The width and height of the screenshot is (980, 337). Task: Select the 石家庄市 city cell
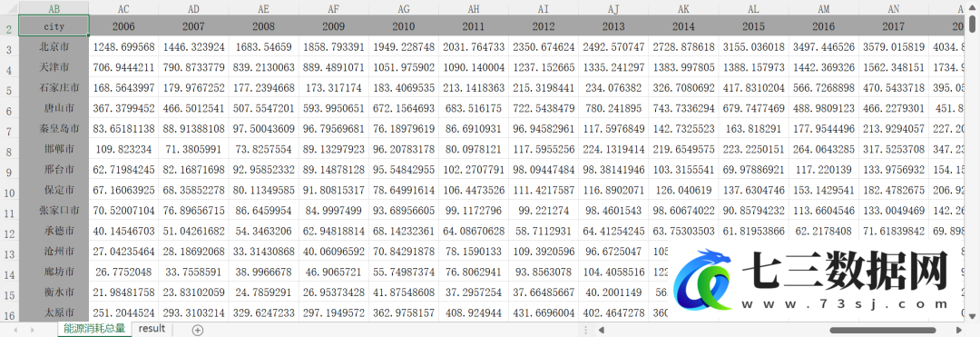tap(54, 88)
